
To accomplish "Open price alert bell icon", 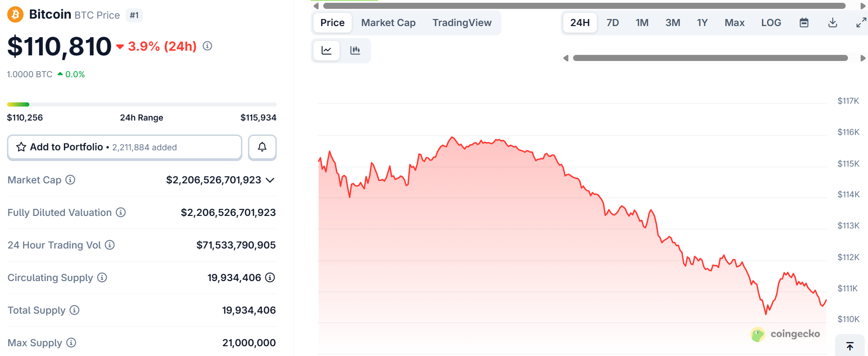I will coord(262,147).
